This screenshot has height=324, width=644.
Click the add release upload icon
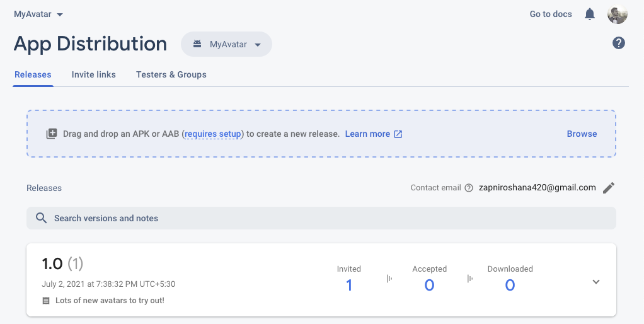click(x=52, y=134)
